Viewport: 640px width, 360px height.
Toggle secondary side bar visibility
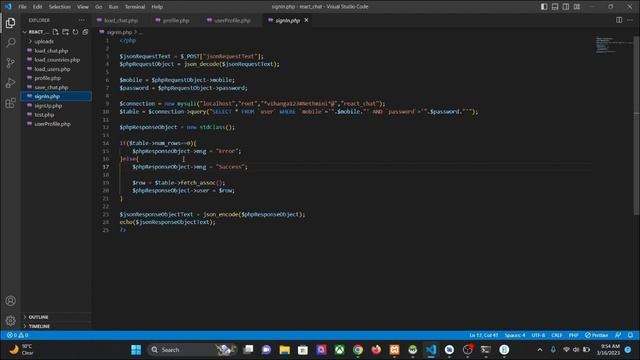click(x=566, y=7)
